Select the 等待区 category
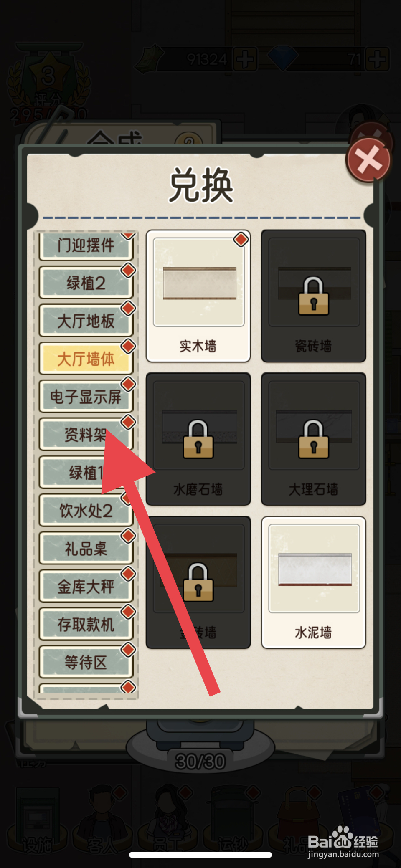The height and width of the screenshot is (868, 401). (x=86, y=662)
